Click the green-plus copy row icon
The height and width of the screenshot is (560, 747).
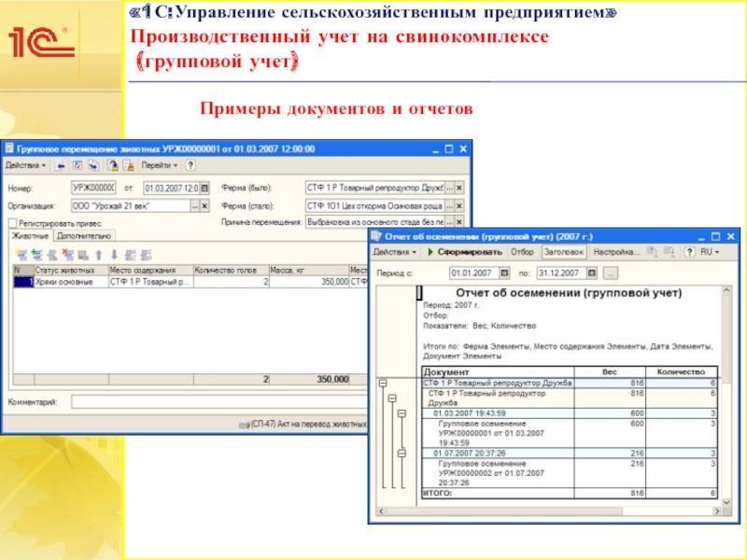[x=36, y=255]
